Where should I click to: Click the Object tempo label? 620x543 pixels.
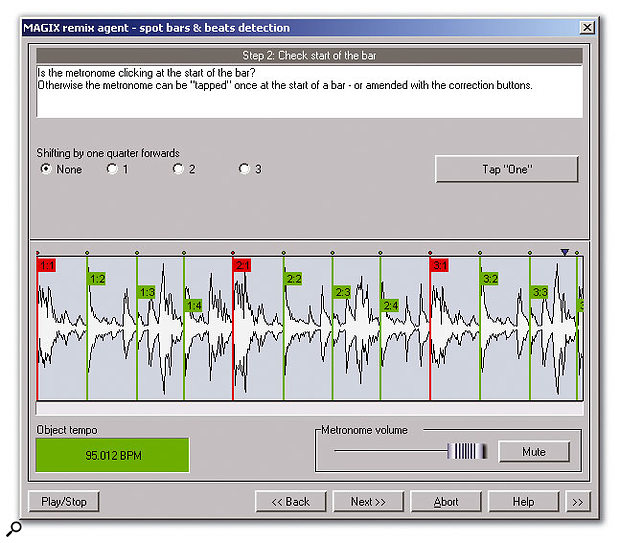67,430
